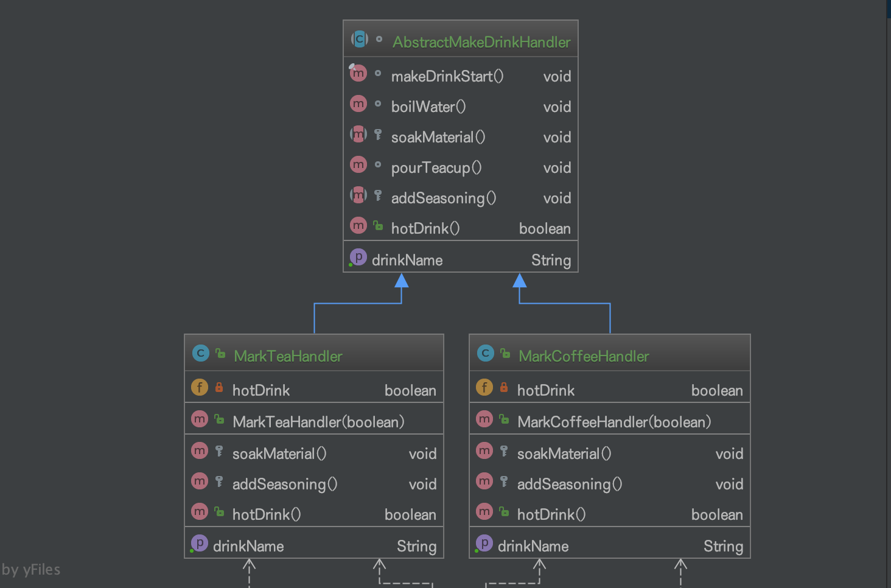Select drinkName property in MarkCoffeeHandler

pyautogui.click(x=533, y=546)
